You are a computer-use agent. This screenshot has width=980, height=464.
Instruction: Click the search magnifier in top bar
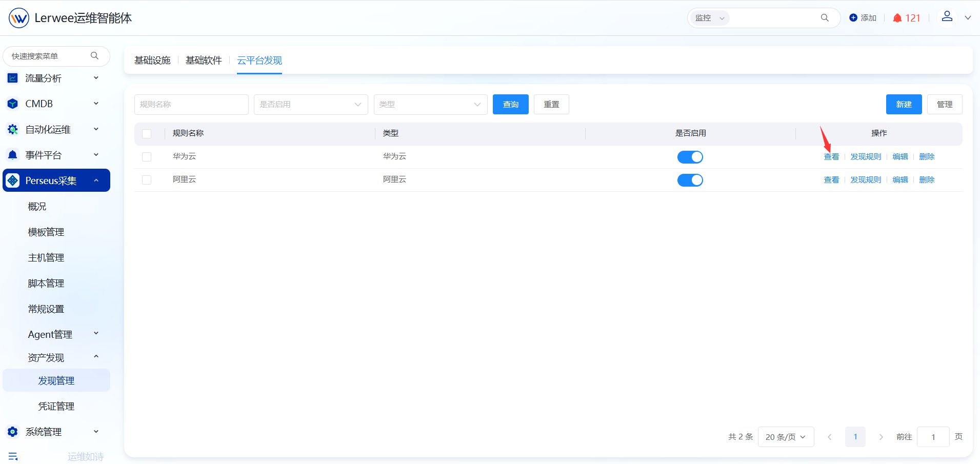pyautogui.click(x=825, y=18)
